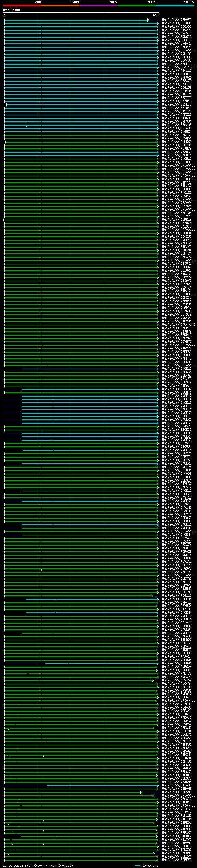Click the UniRef100_Q9FUJ7 label

(x=177, y=74)
